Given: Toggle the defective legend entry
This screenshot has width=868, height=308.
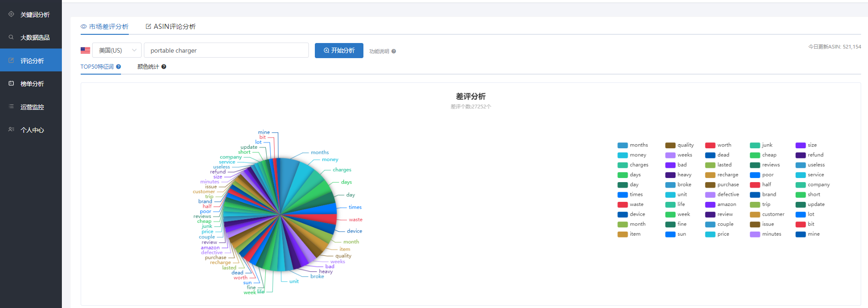Looking at the screenshot, I should click(x=722, y=195).
